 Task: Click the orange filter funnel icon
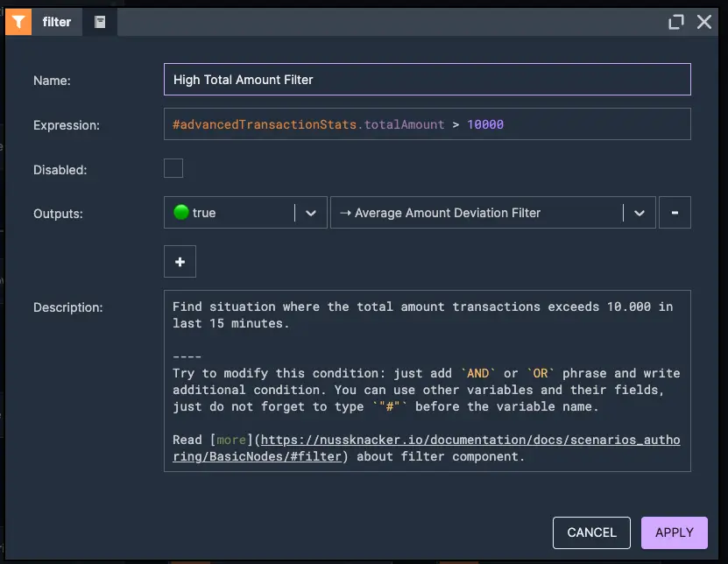(18, 22)
